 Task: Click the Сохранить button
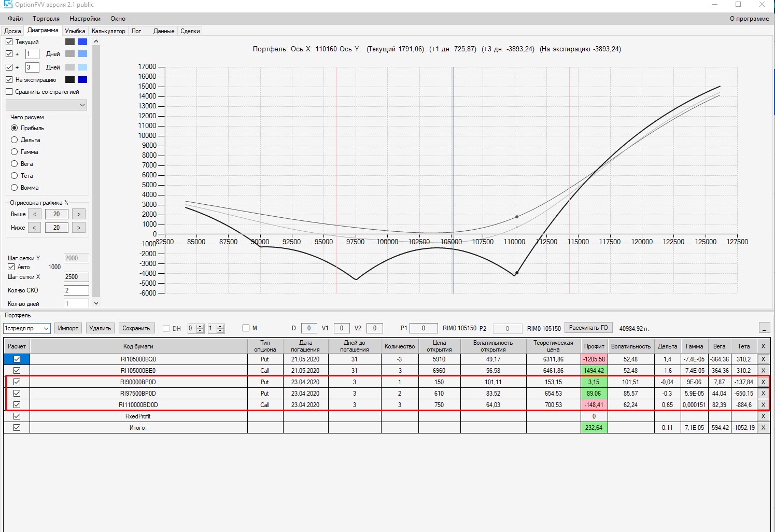pos(136,328)
